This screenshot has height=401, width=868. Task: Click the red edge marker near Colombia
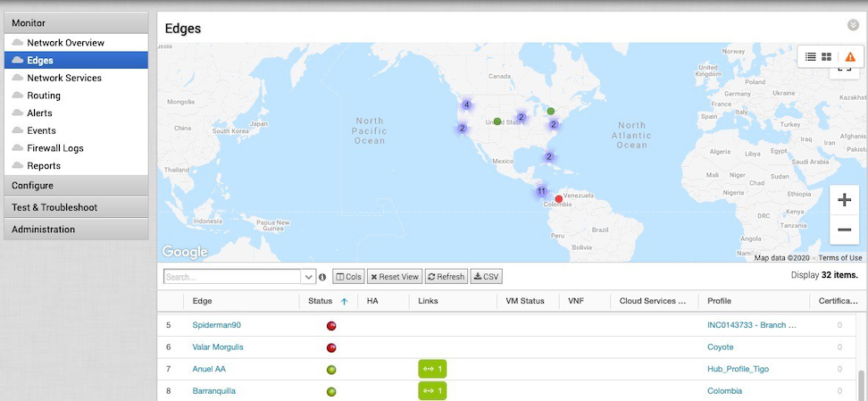pyautogui.click(x=559, y=199)
